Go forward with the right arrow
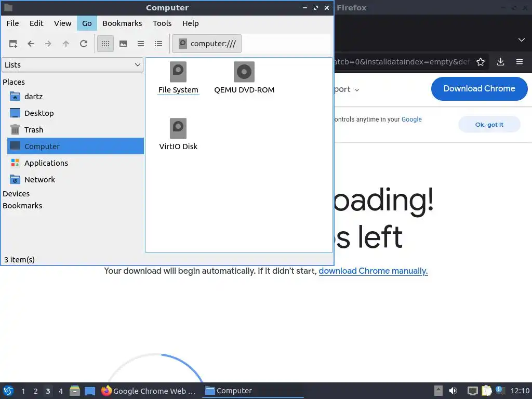 48,44
